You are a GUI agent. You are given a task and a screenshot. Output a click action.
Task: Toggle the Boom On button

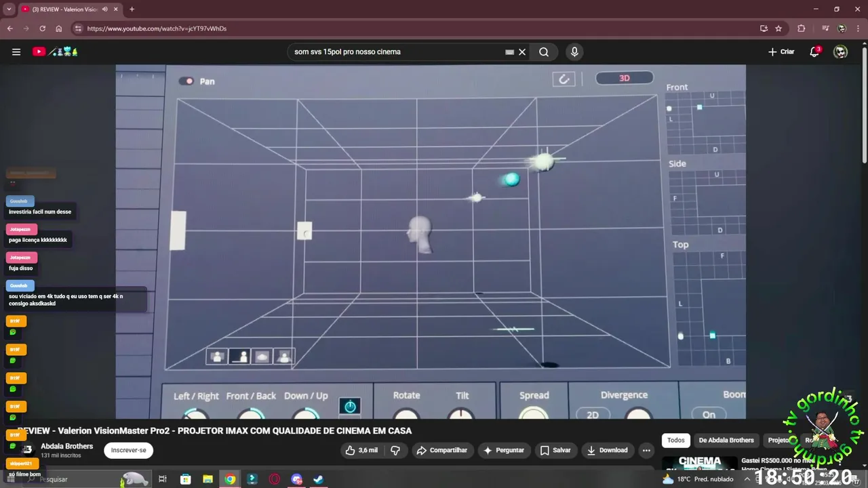click(x=709, y=414)
